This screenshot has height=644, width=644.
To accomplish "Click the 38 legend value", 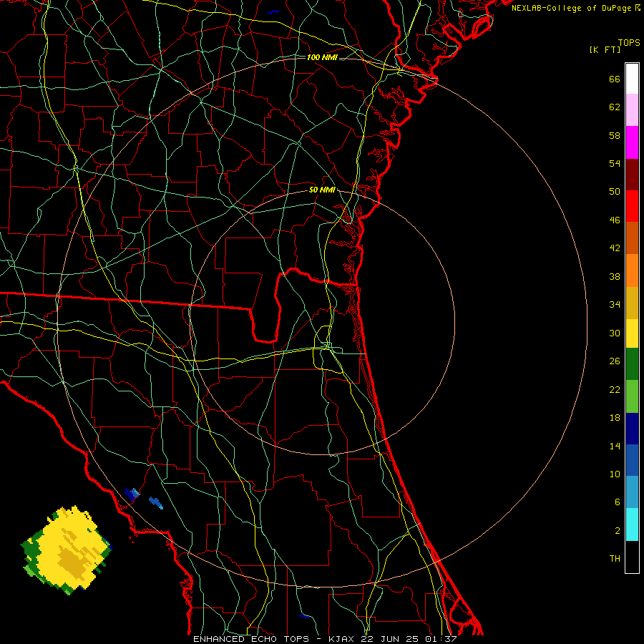I will tap(615, 276).
